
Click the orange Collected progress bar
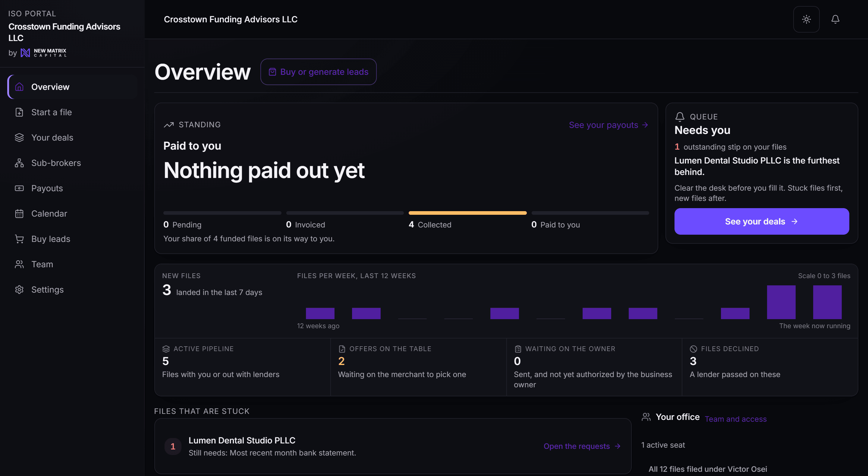click(x=467, y=213)
